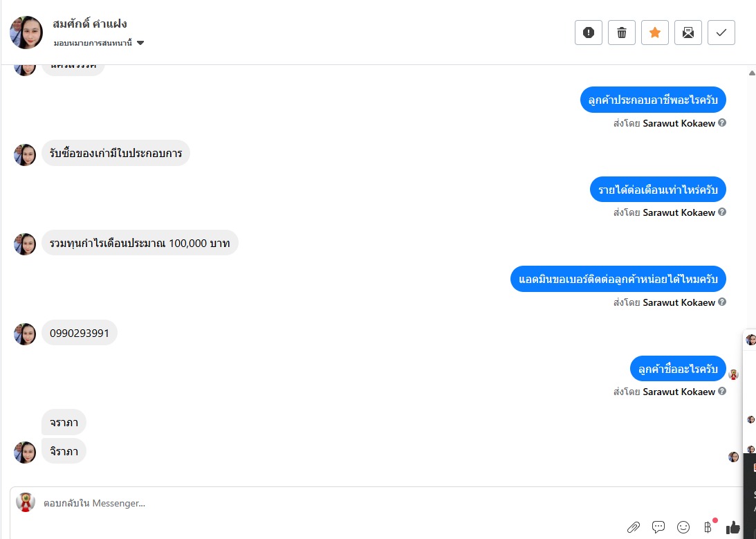756x539 pixels.
Task: Click Sarawut Kokaew under the name question
Action: [x=679, y=392]
